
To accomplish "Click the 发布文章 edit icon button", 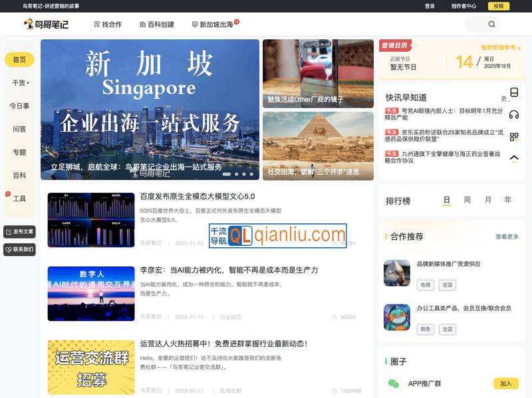I will pos(19,232).
